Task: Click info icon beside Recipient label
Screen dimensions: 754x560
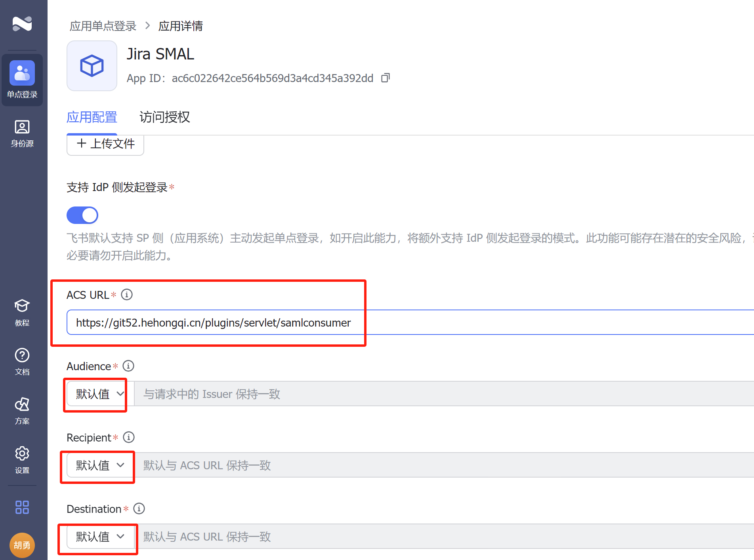Action: click(129, 437)
